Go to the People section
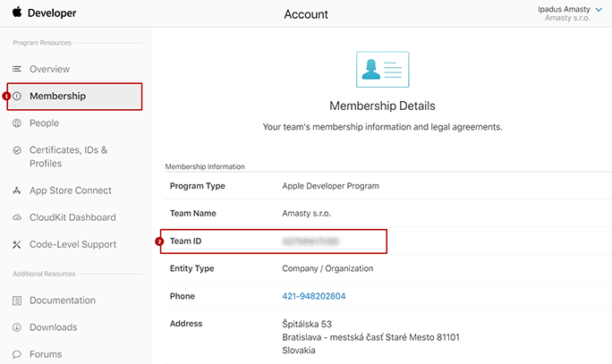The width and height of the screenshot is (612, 364). click(44, 123)
